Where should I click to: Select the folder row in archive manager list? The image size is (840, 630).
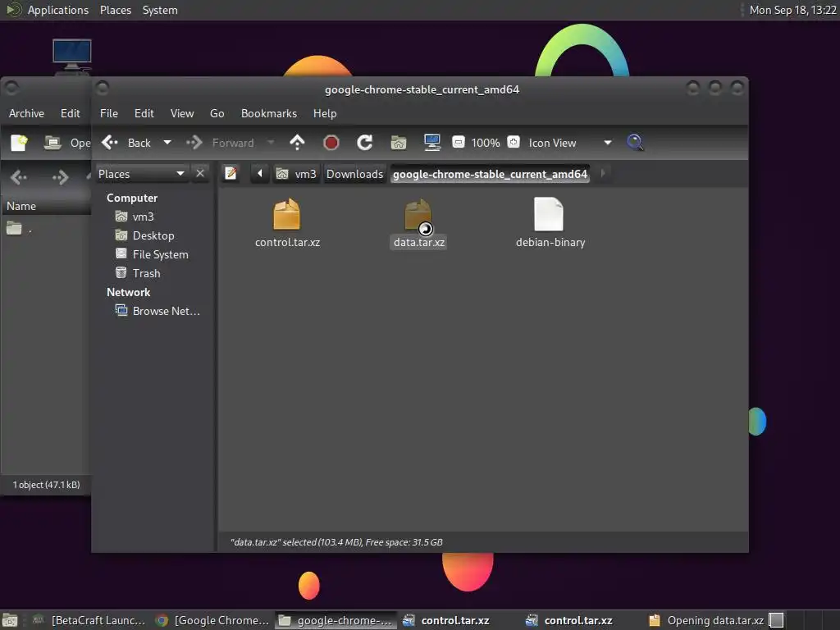click(46, 229)
